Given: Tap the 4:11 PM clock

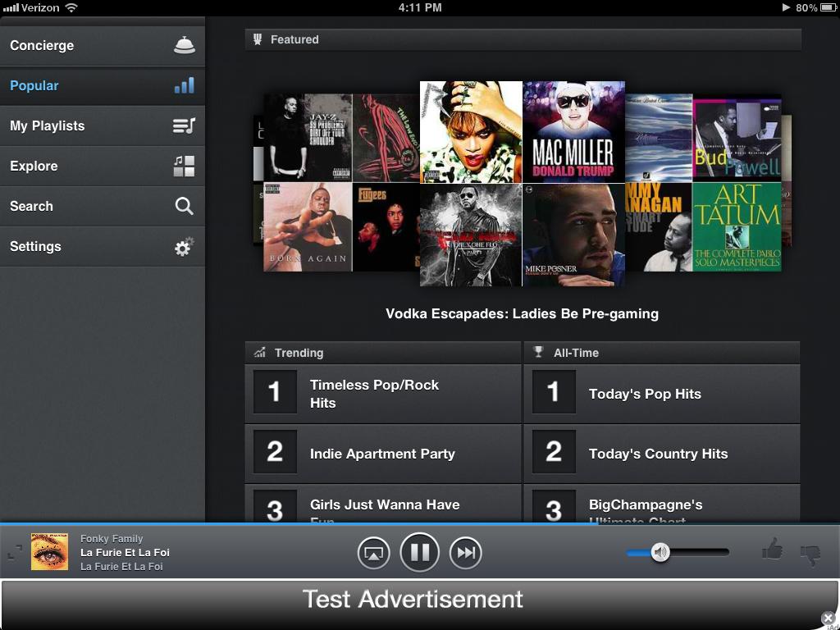Looking at the screenshot, I should [420, 7].
